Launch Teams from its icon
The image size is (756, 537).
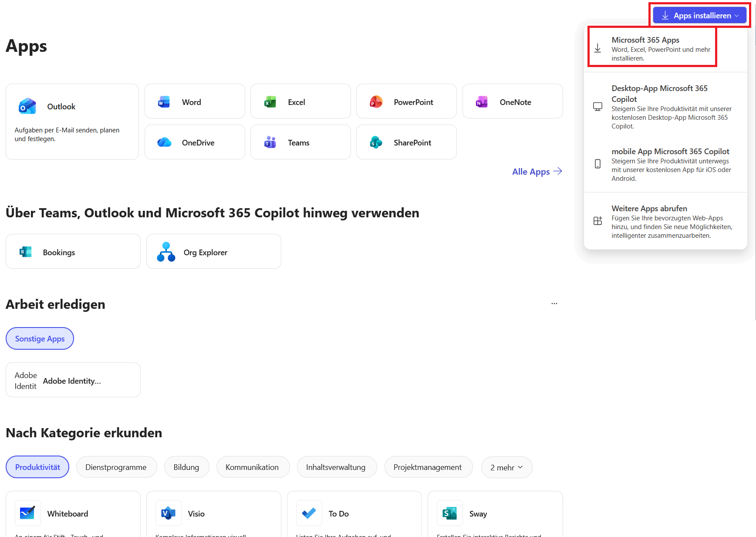[x=270, y=142]
